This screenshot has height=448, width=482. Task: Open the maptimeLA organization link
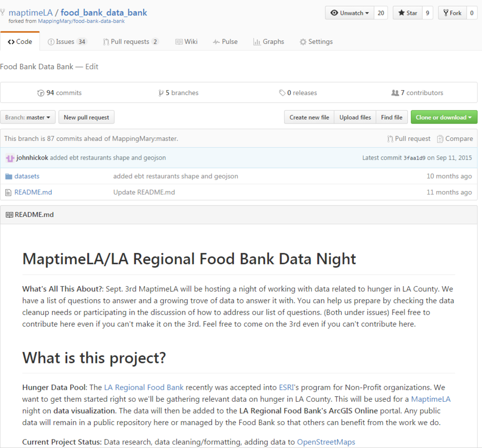[x=30, y=12]
